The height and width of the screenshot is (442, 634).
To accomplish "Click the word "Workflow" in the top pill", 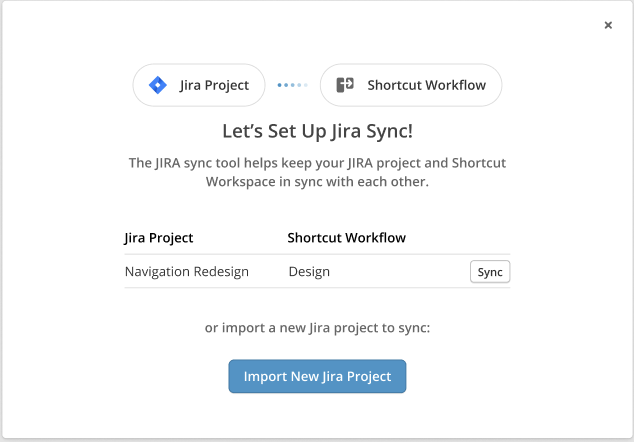I will pos(455,85).
